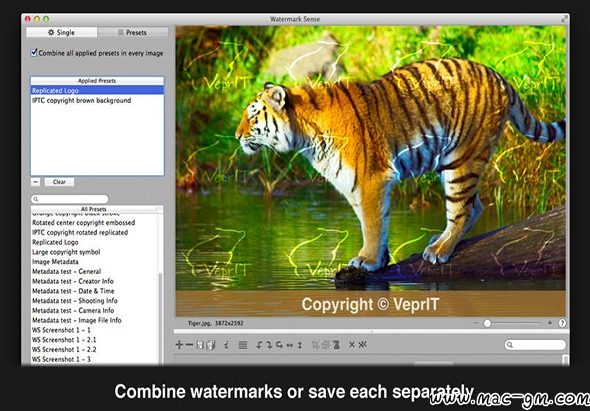Select WS Screenshot 1 - 2.2 preset
Image resolution: width=590 pixels, height=411 pixels.
[94, 350]
